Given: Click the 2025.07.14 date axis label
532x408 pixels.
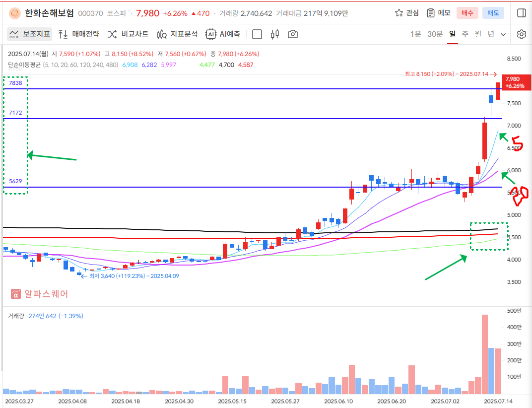Looking at the screenshot, I should coord(498,401).
